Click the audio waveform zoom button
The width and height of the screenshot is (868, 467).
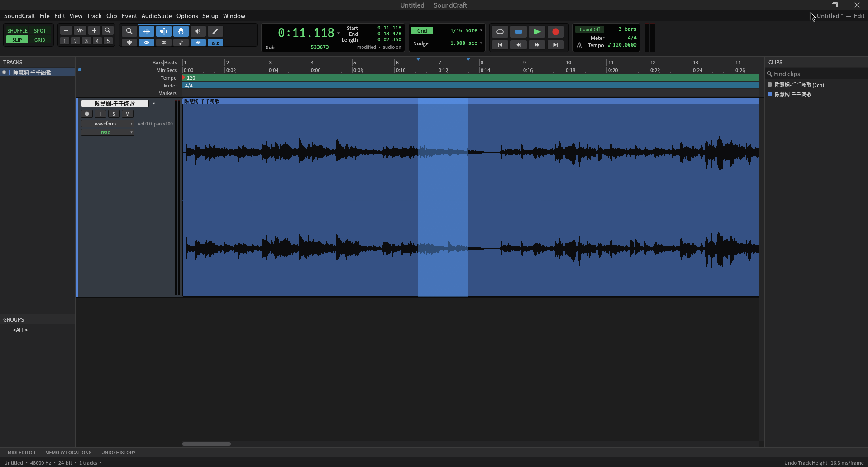tap(80, 30)
